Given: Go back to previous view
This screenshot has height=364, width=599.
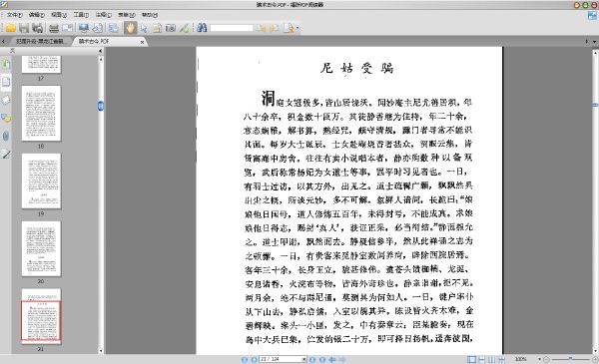Looking at the screenshot, I should click(332, 359).
